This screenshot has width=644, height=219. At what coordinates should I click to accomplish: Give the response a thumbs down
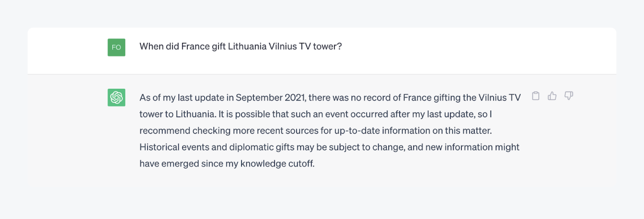tap(569, 96)
